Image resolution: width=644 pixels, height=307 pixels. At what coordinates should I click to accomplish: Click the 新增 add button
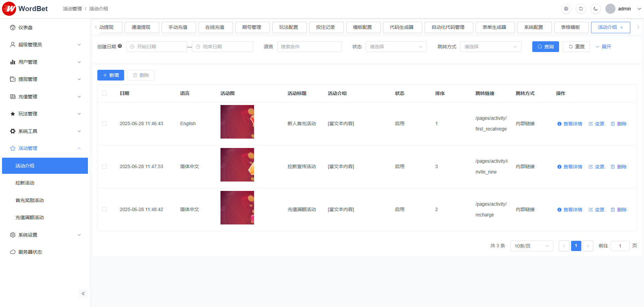pos(111,75)
